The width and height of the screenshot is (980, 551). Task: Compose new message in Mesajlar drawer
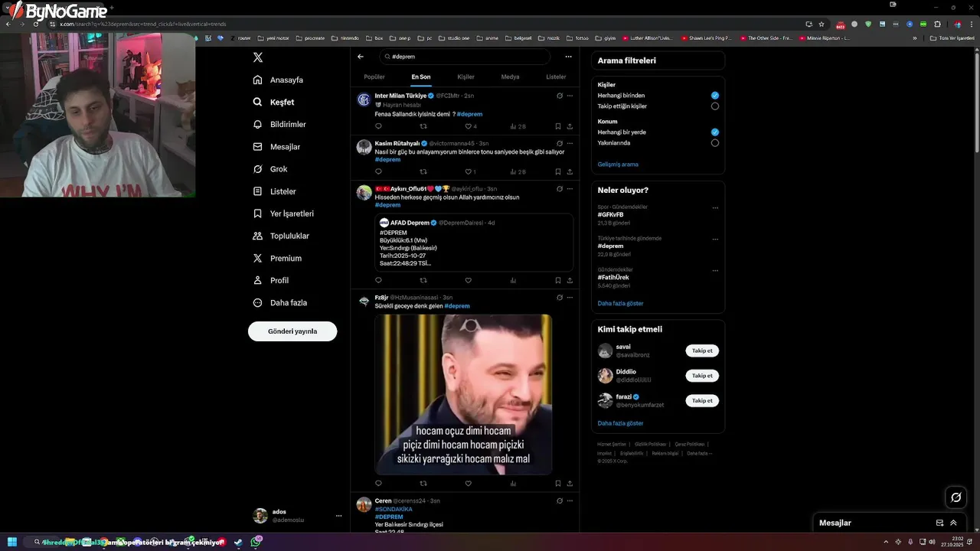939,523
